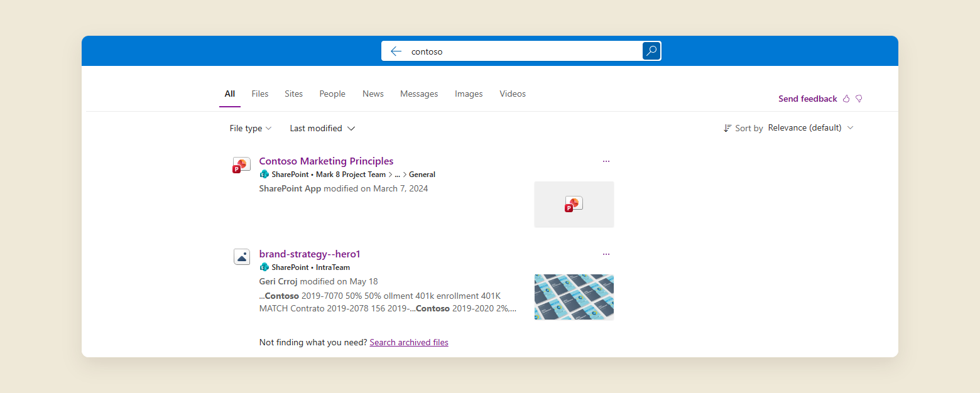Click SharePoint icon under brand-strategy--hero1
Screen dimensions: 980x393
tap(264, 267)
